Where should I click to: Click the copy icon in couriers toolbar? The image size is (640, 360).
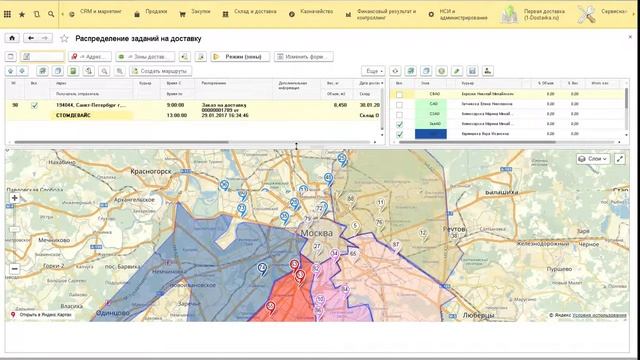click(426, 71)
